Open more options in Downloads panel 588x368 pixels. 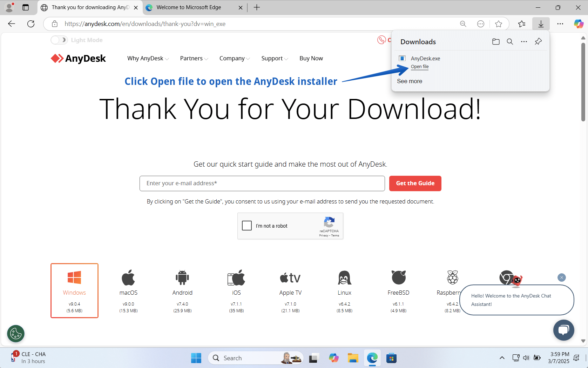[x=524, y=42]
